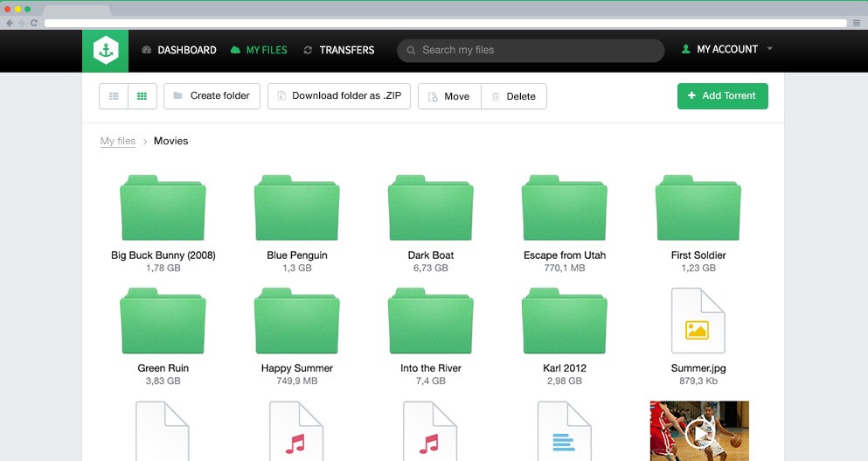868x461 pixels.
Task: Navigate to My files breadcrumb link
Action: pyautogui.click(x=118, y=141)
